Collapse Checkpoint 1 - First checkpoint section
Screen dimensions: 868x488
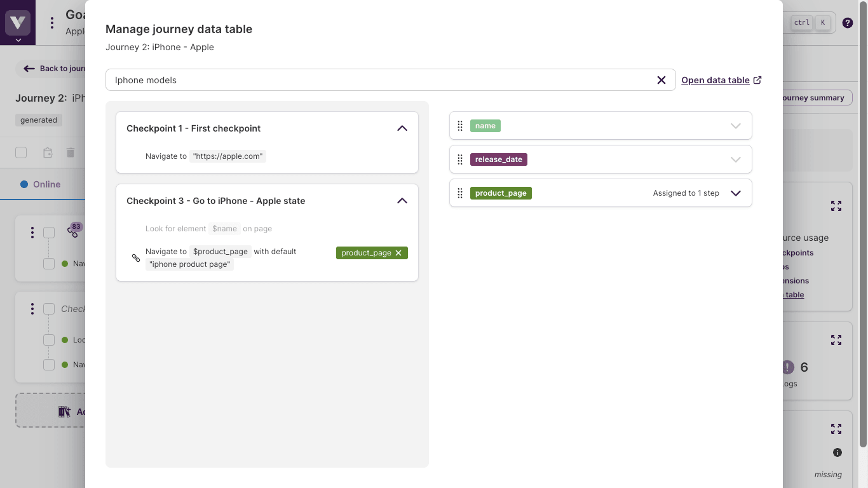pyautogui.click(x=402, y=128)
